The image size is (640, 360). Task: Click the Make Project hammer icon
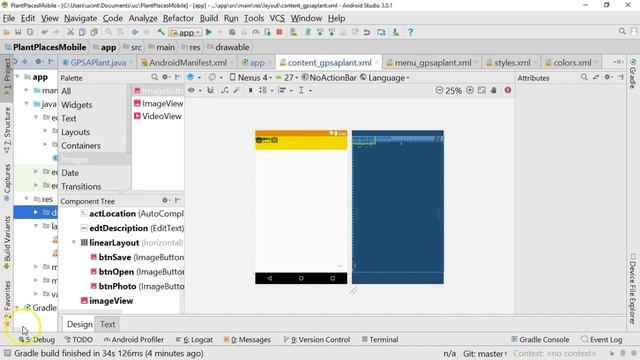pyautogui.click(x=161, y=32)
